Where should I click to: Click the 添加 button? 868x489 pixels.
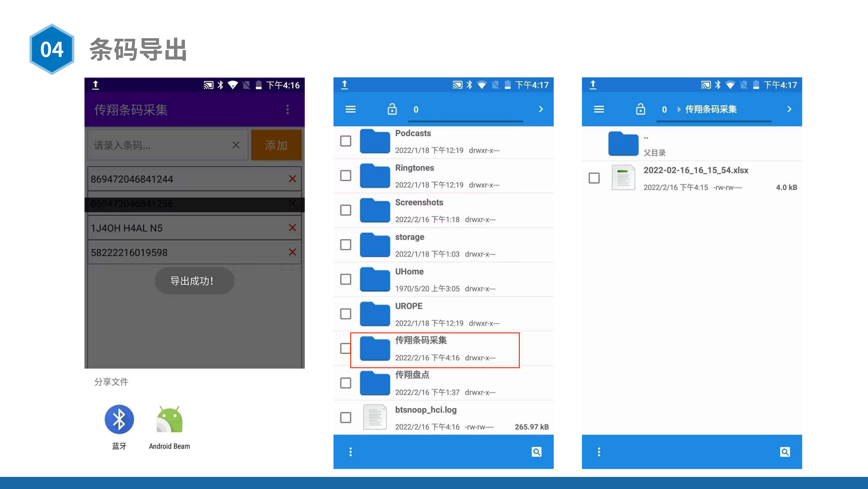pos(276,145)
